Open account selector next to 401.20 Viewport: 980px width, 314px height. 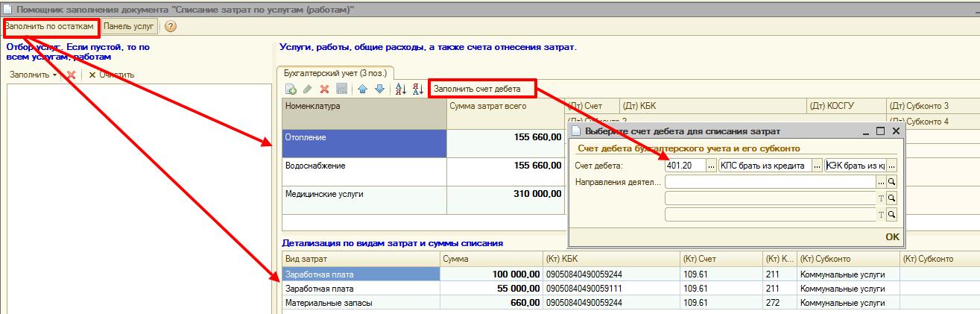711,166
